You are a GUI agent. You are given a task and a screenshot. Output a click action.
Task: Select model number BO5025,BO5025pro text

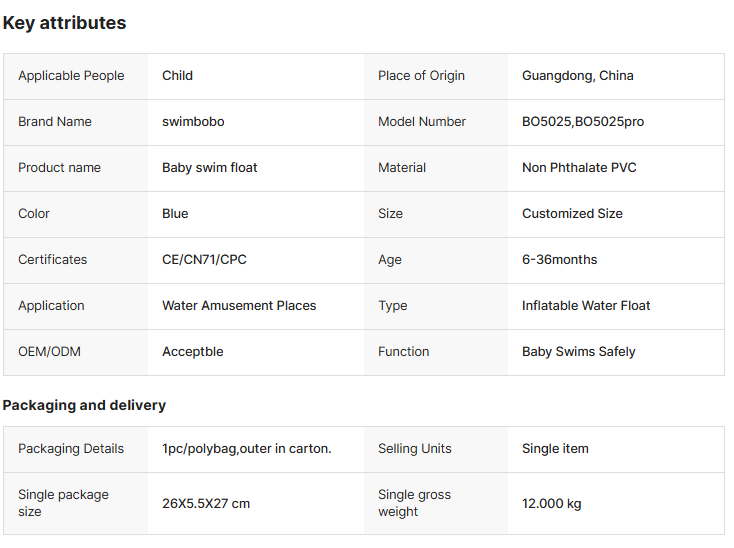pyautogui.click(x=582, y=122)
